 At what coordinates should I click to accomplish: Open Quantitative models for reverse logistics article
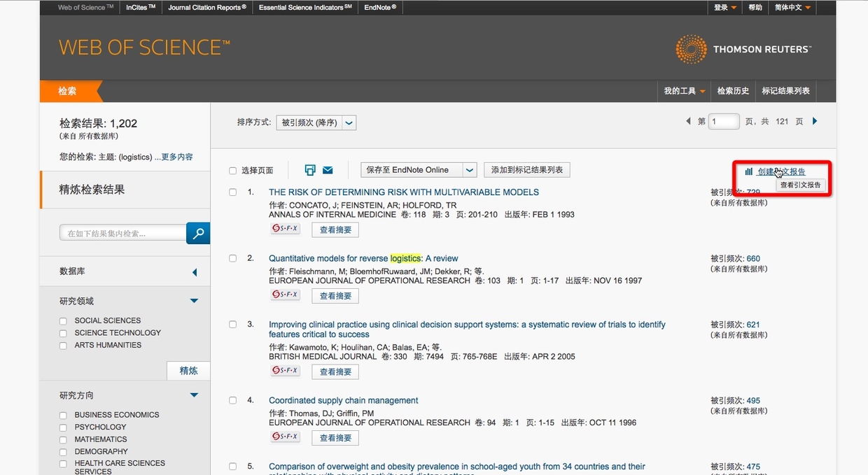(363, 259)
